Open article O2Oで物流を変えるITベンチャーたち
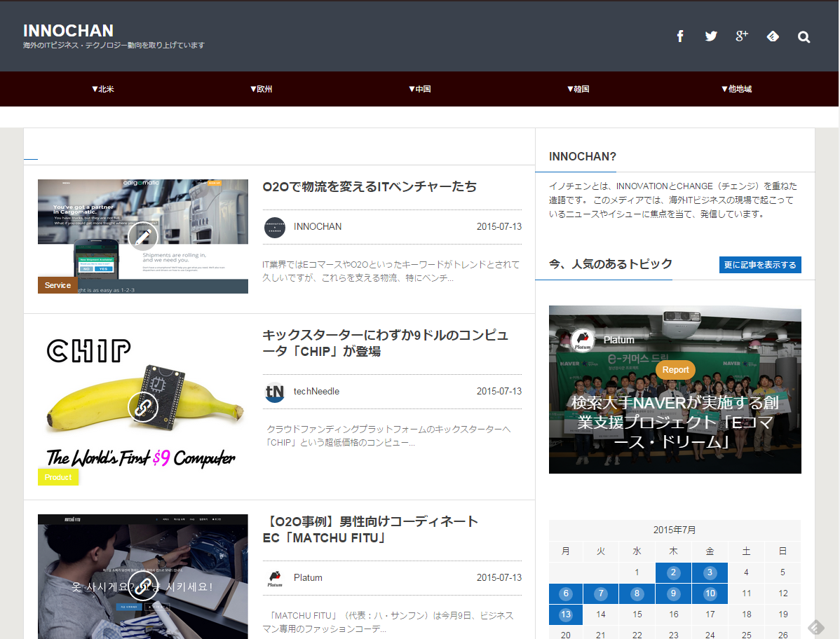 click(x=369, y=186)
